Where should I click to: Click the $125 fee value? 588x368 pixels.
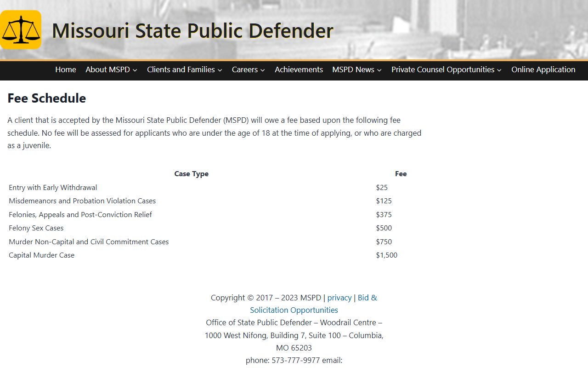[384, 201]
